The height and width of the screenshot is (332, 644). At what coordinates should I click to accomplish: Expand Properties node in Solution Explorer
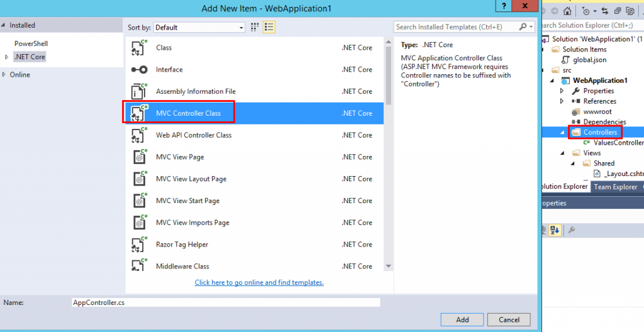(562, 91)
